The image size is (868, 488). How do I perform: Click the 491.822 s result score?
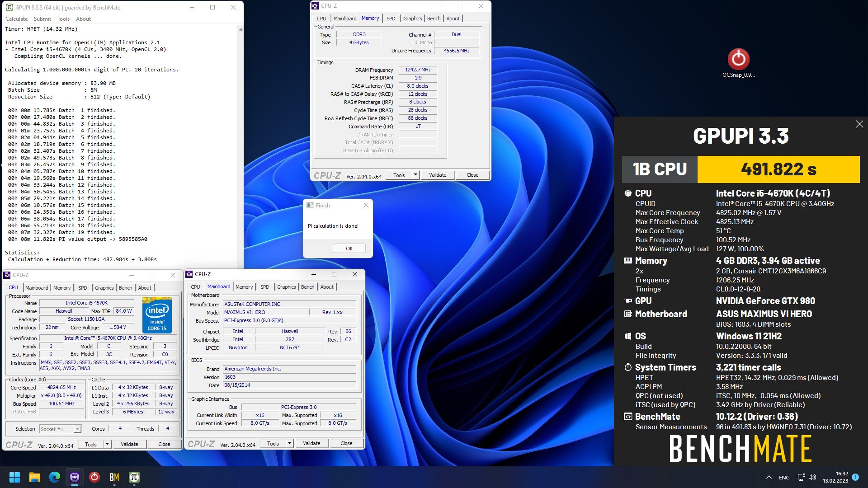point(778,169)
